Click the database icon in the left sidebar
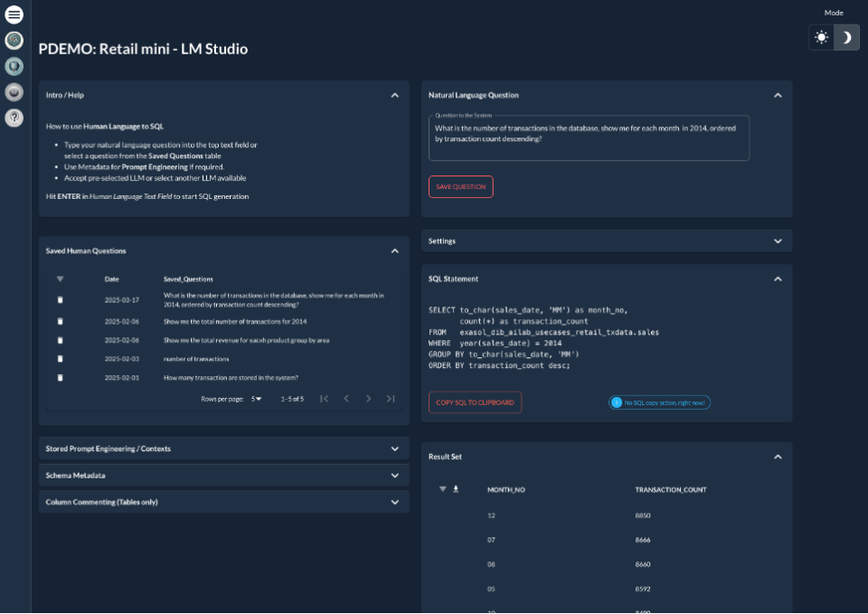The height and width of the screenshot is (614, 868). pyautogui.click(x=14, y=65)
